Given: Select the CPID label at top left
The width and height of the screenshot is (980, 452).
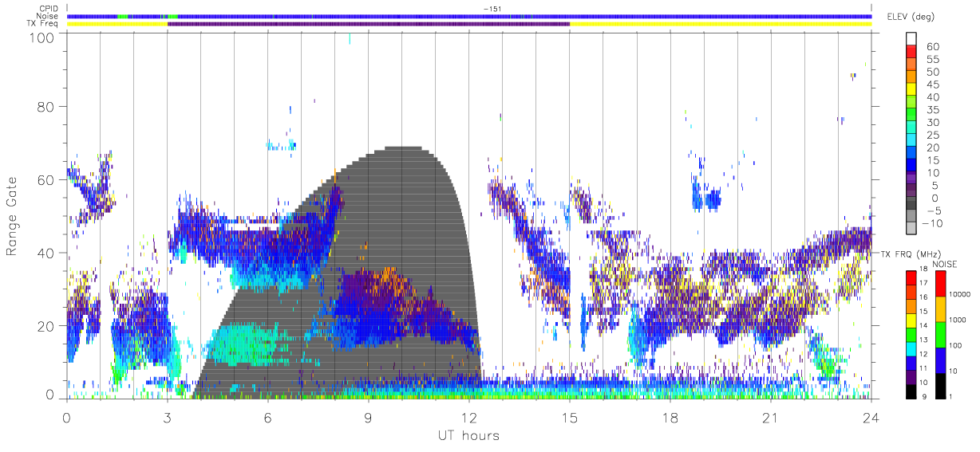Looking at the screenshot, I should click(49, 9).
